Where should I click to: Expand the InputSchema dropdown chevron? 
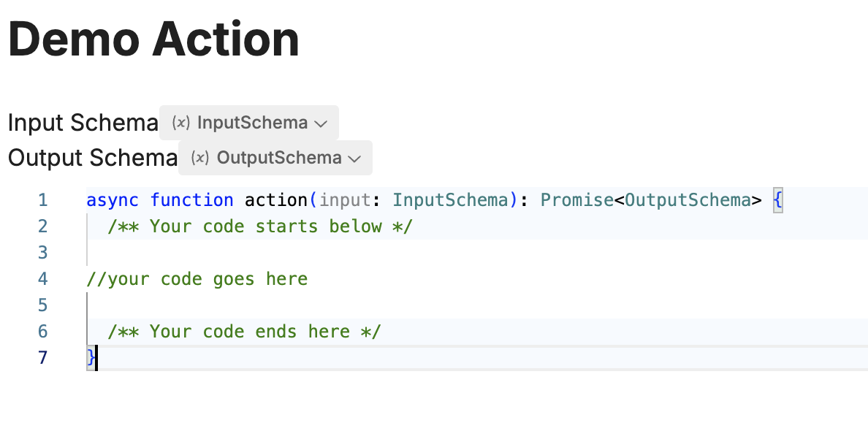click(321, 124)
